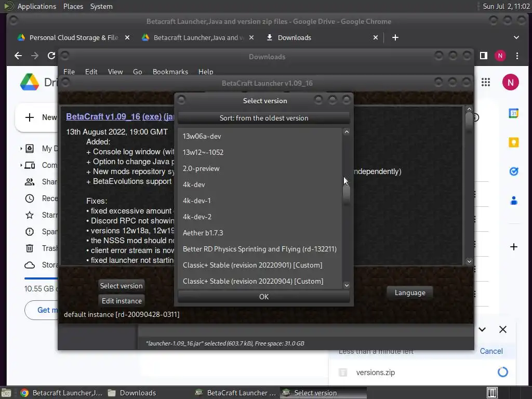Get add-ons plus icon in side panel
Screen dimensions: 532x399
click(x=514, y=247)
